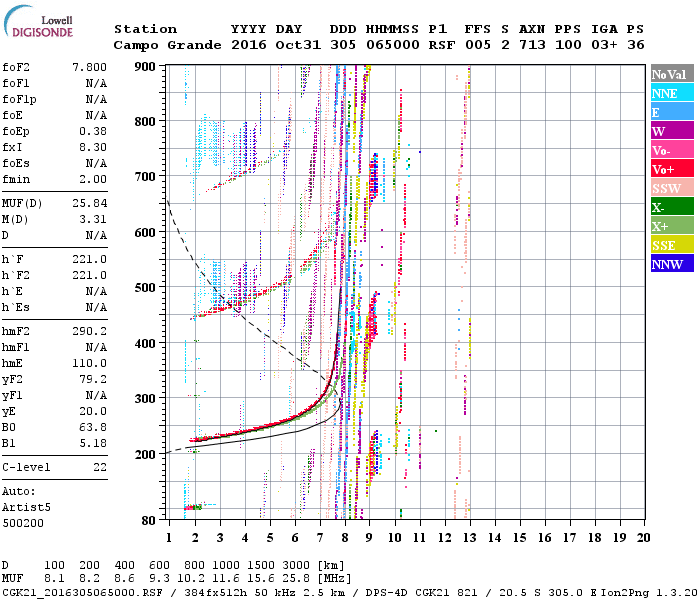Click the PPS value 100
This screenshot has width=700, height=600.
point(568,45)
